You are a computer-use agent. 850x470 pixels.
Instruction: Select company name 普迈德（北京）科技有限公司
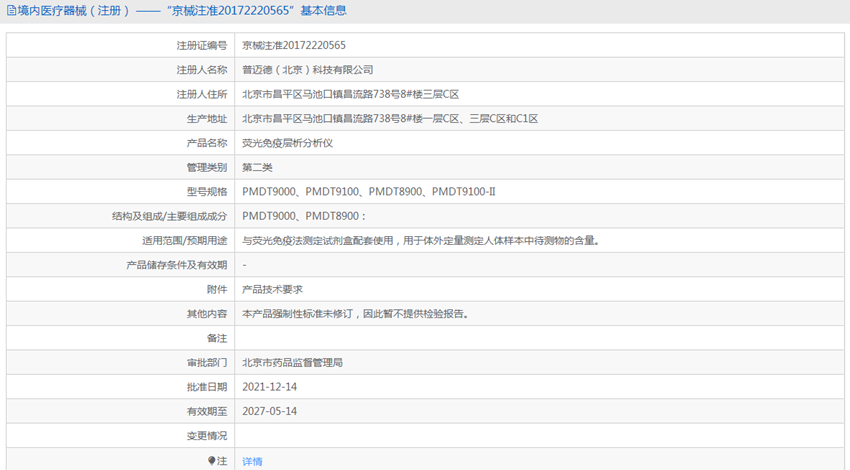307,69
